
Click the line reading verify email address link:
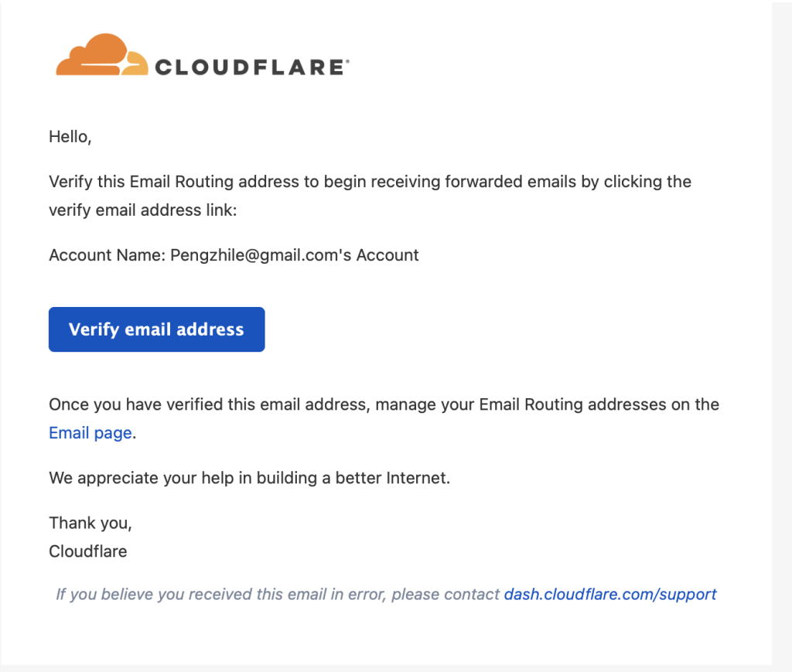pyautogui.click(x=143, y=210)
